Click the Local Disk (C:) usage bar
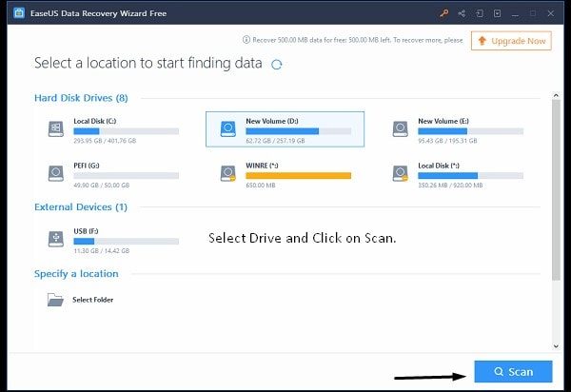Image resolution: width=571 pixels, height=392 pixels. [x=126, y=131]
